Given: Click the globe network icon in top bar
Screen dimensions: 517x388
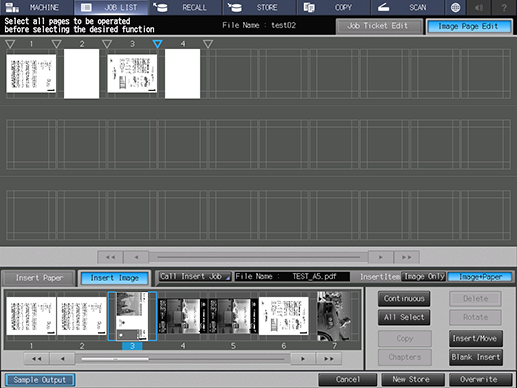Looking at the screenshot, I should click(455, 7).
